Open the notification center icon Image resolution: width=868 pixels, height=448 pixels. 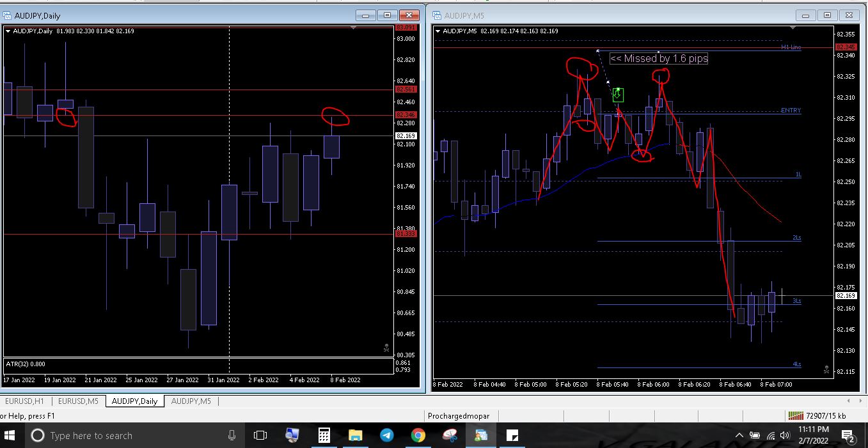849,436
